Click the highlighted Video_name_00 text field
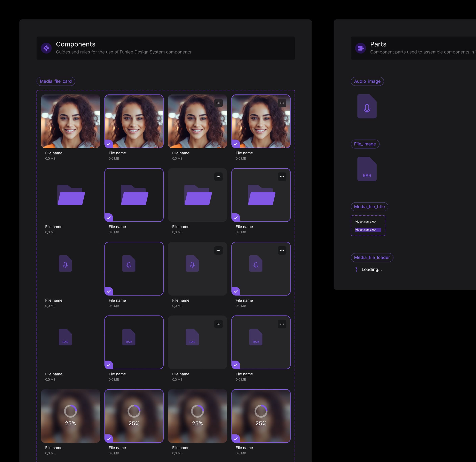The height and width of the screenshot is (462, 476). pyautogui.click(x=368, y=230)
